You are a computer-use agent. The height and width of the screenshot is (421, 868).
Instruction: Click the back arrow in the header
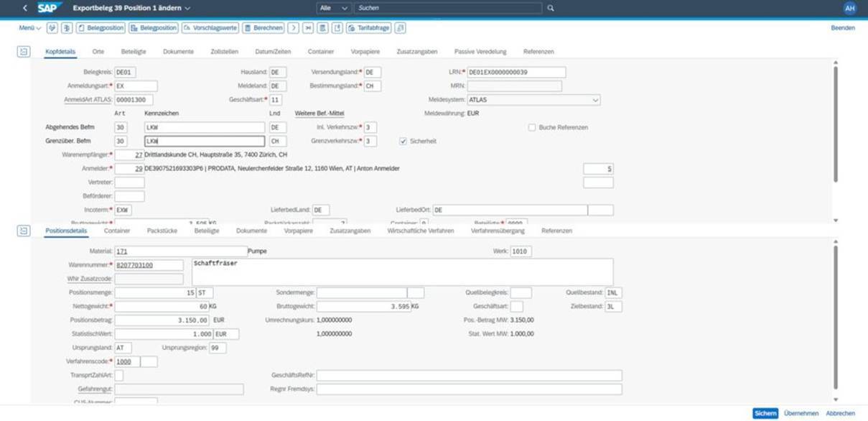click(x=25, y=8)
